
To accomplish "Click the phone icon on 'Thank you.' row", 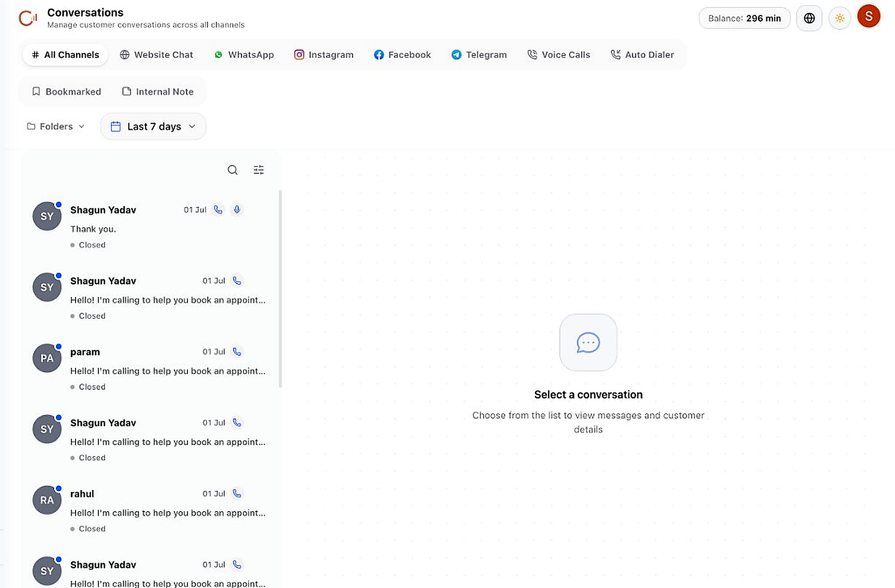I will [x=218, y=210].
